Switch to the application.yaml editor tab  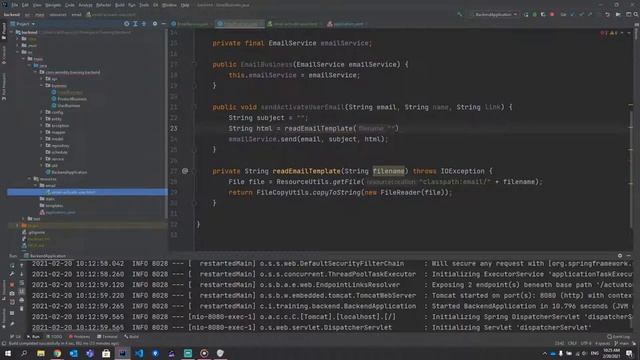coord(346,24)
